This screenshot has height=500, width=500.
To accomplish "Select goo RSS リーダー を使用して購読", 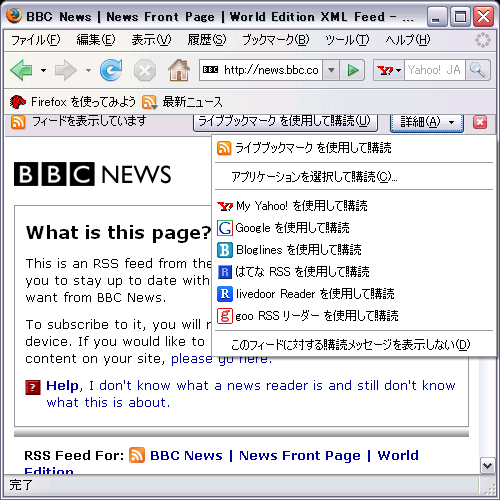I will [354, 316].
